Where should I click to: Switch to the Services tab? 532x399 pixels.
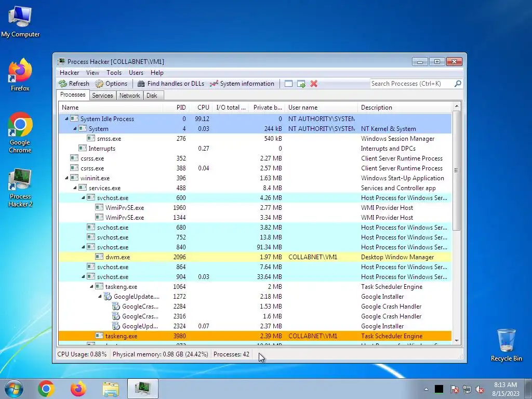click(102, 96)
